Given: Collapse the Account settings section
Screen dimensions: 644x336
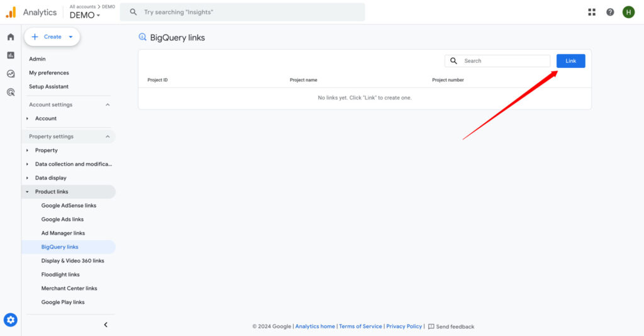Looking at the screenshot, I should (108, 105).
